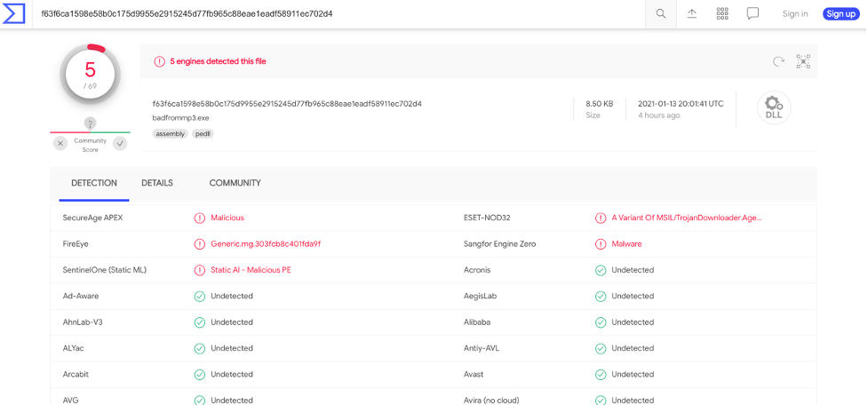Image resolution: width=868 pixels, height=405 pixels.
Task: Click the Alibaba undetected check icon
Action: point(600,322)
